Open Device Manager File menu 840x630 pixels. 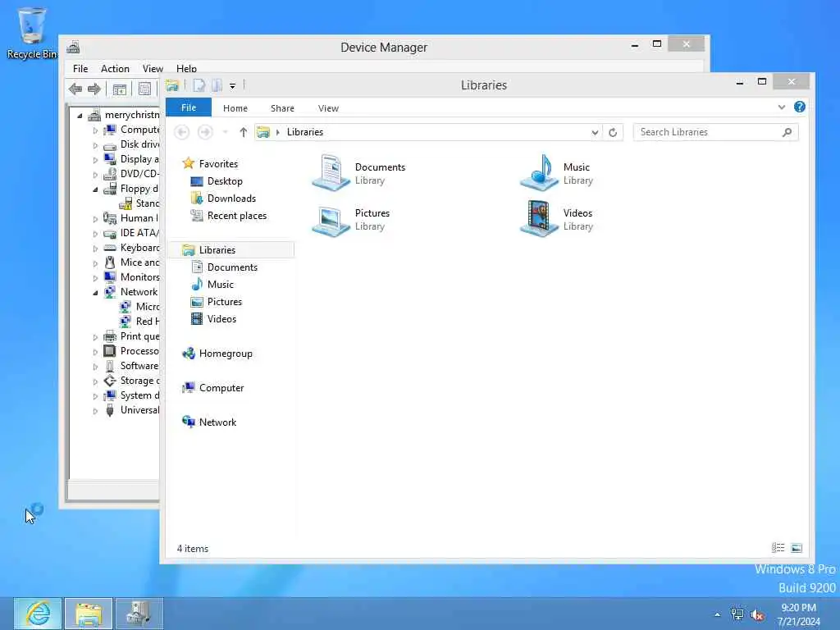tap(80, 69)
